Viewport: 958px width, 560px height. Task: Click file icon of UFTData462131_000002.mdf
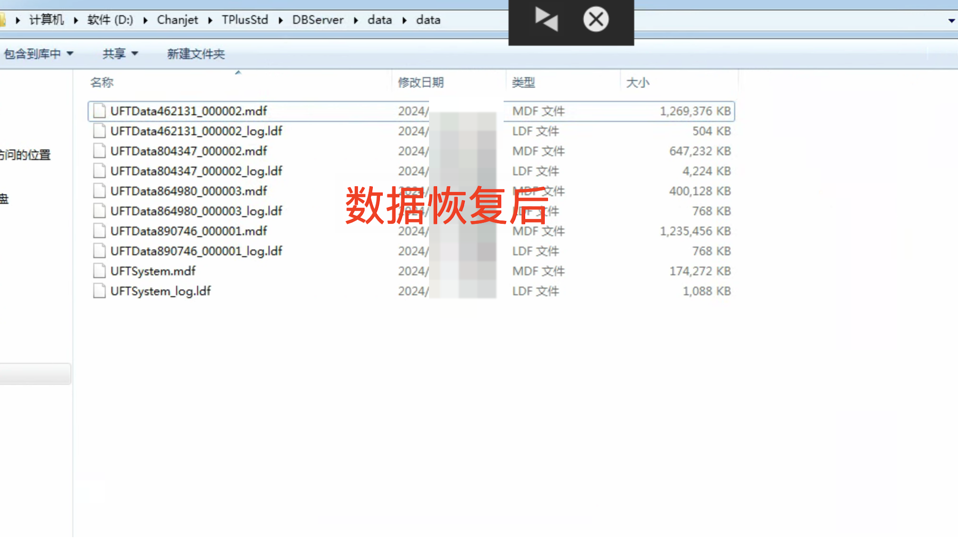tap(99, 111)
